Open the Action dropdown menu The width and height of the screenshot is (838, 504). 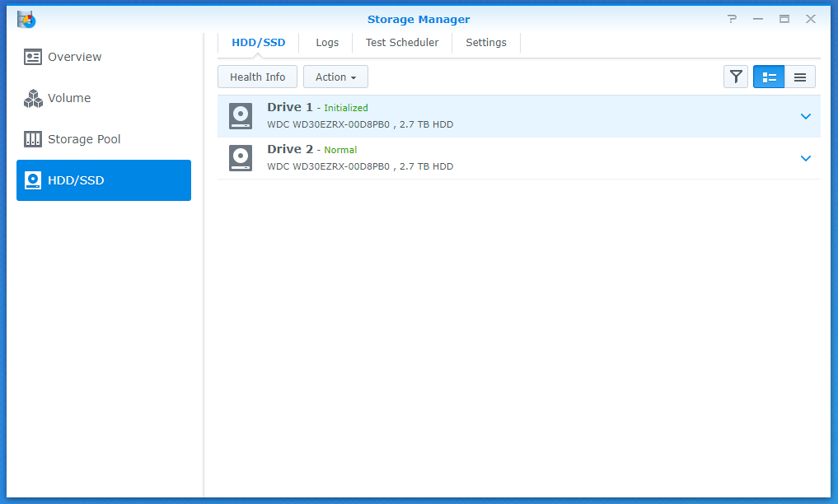pos(335,77)
